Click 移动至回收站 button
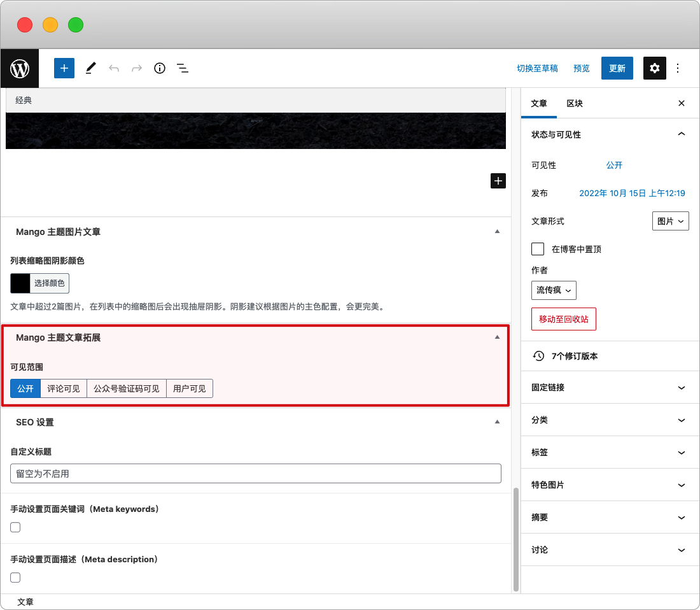This screenshot has height=610, width=700. point(563,319)
